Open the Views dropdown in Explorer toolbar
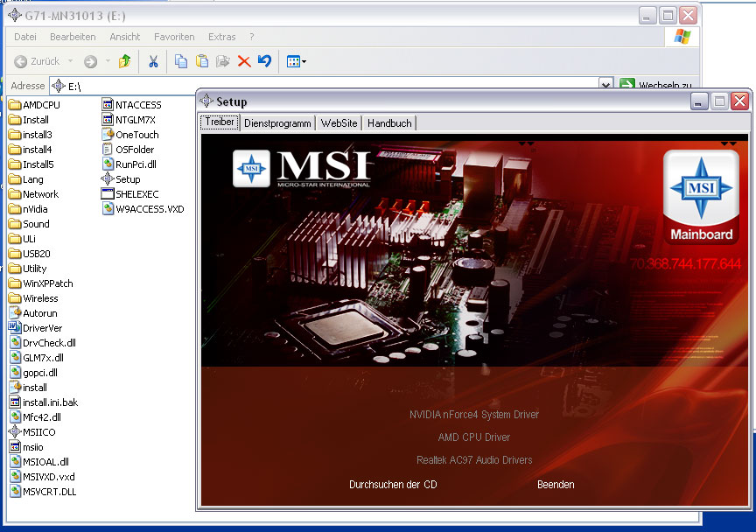This screenshot has width=756, height=532. [x=296, y=61]
